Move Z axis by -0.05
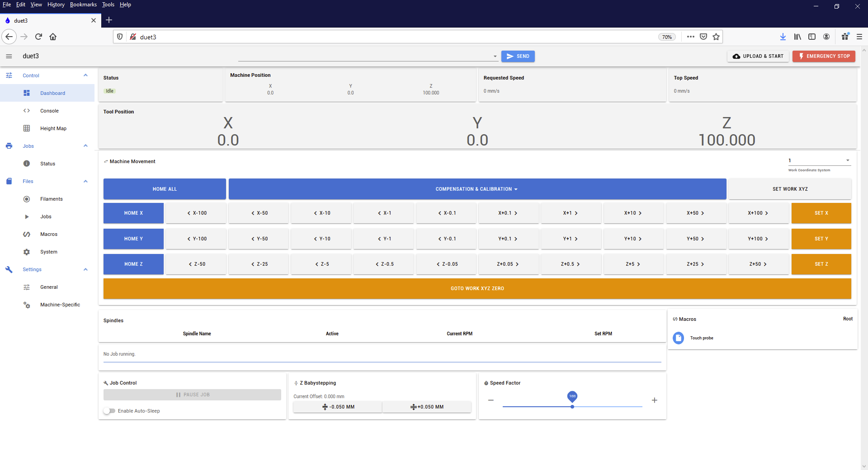 coord(446,264)
